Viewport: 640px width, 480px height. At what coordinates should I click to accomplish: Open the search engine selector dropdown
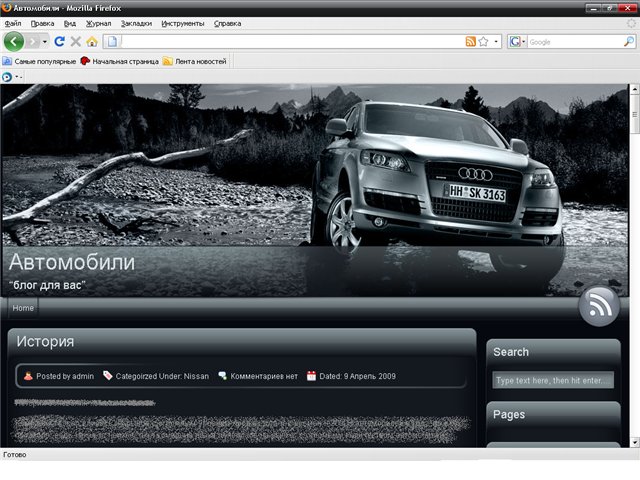coord(517,42)
